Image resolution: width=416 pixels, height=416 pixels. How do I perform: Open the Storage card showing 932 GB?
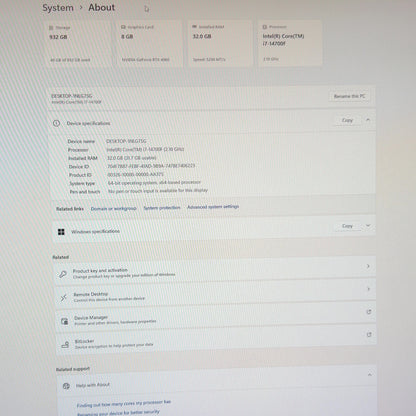[x=78, y=44]
